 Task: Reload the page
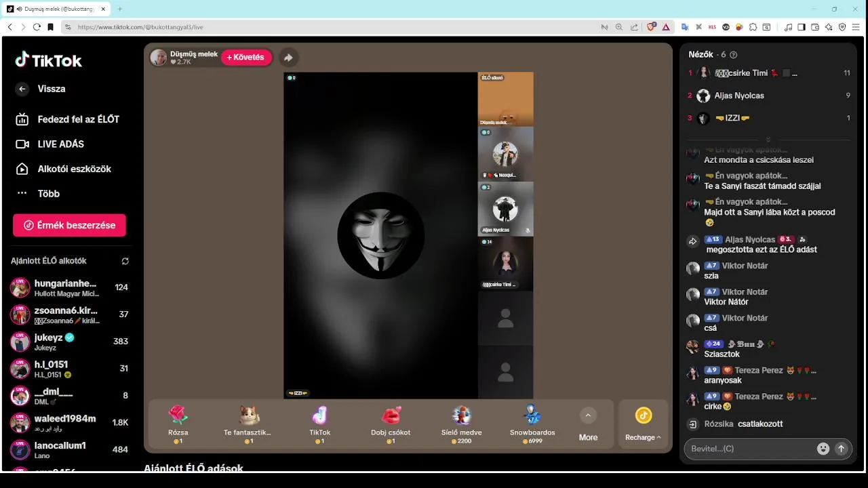(37, 27)
